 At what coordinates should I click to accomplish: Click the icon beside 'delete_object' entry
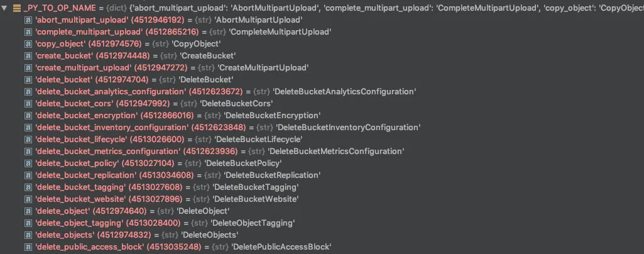tap(28, 211)
